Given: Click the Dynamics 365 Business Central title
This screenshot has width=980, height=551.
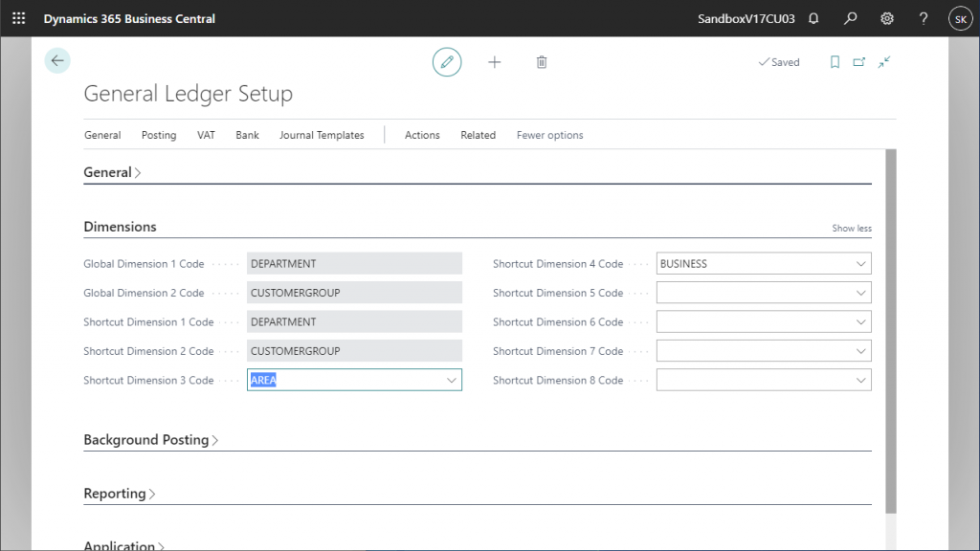Looking at the screenshot, I should [129, 19].
